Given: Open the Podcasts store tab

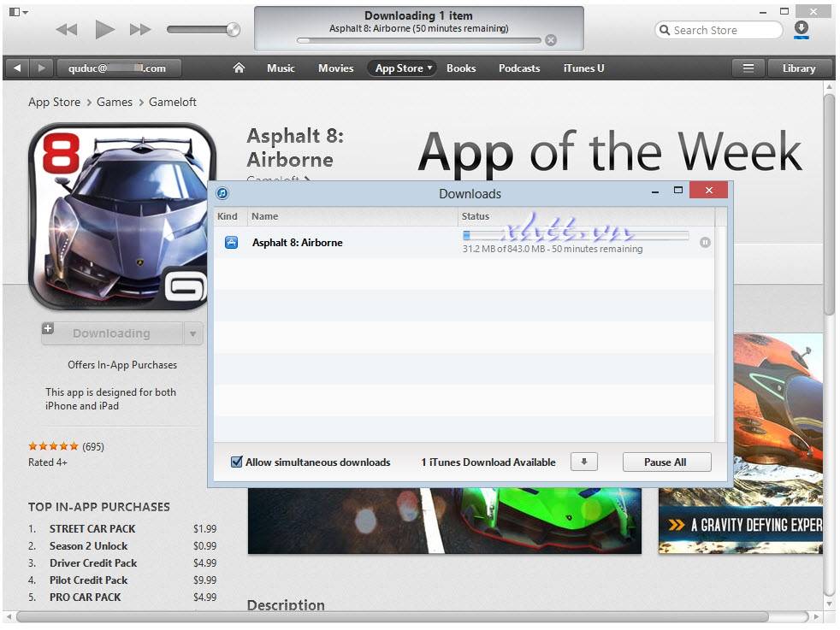Looking at the screenshot, I should (x=519, y=68).
